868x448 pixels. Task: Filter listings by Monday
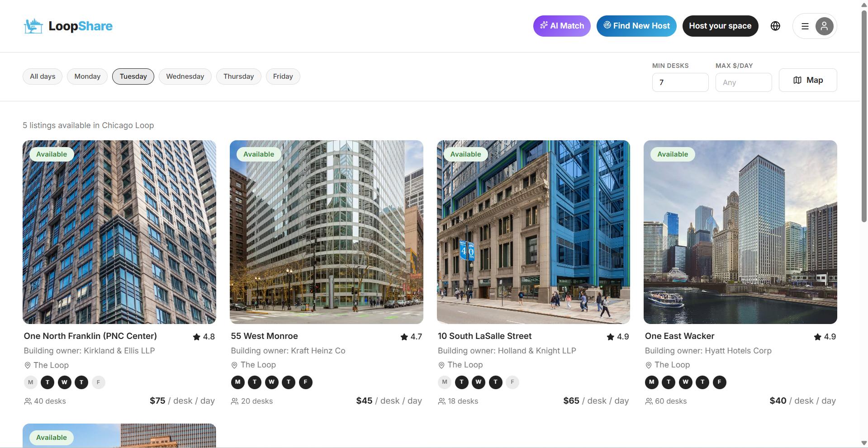click(87, 76)
